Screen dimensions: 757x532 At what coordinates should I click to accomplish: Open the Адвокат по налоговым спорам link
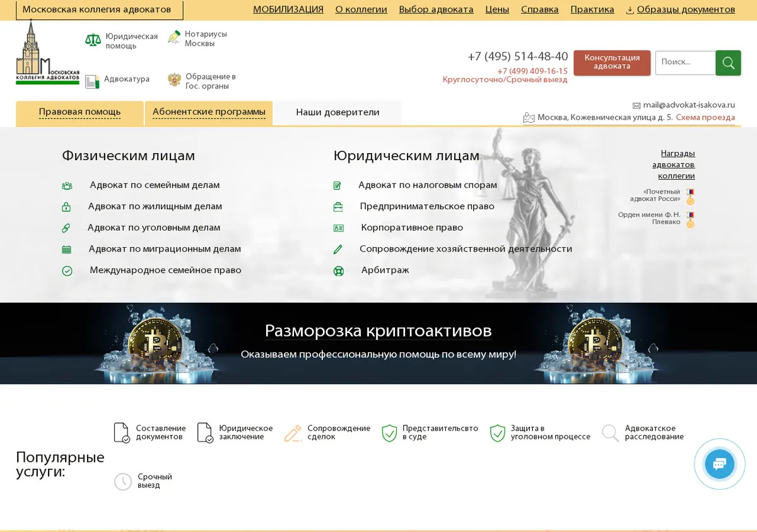428,185
